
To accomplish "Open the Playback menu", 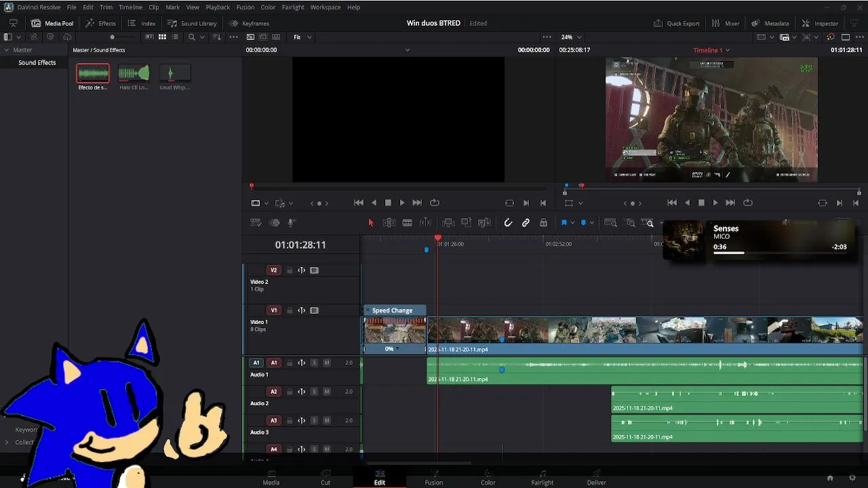I will [x=218, y=7].
